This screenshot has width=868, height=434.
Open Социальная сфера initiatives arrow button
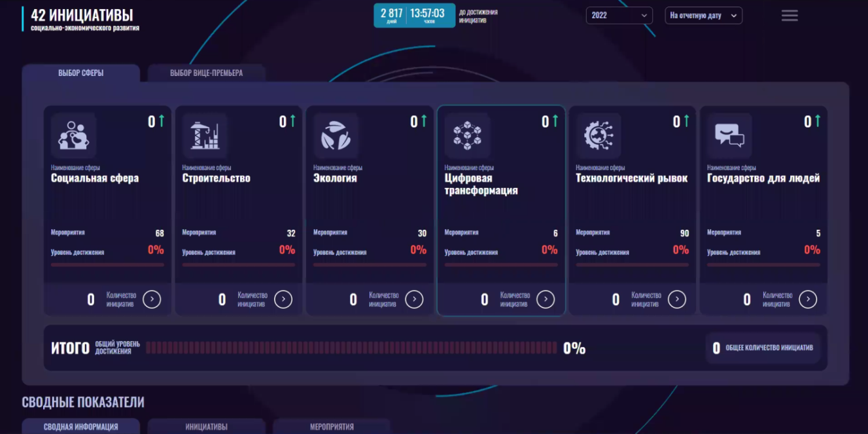[x=152, y=299]
